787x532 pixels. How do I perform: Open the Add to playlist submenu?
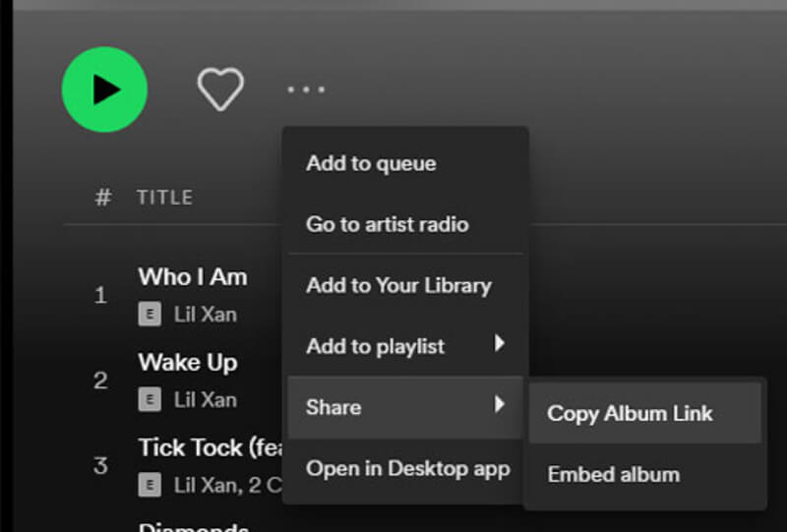point(375,346)
